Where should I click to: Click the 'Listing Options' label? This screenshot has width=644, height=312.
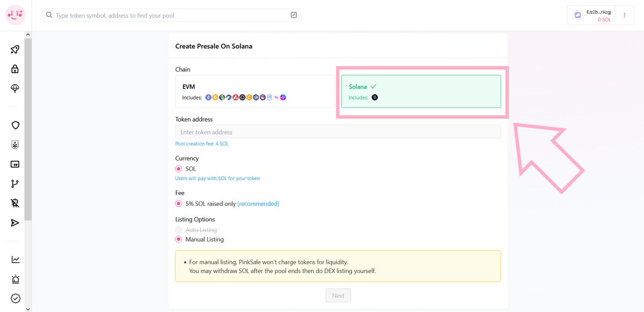coord(195,219)
